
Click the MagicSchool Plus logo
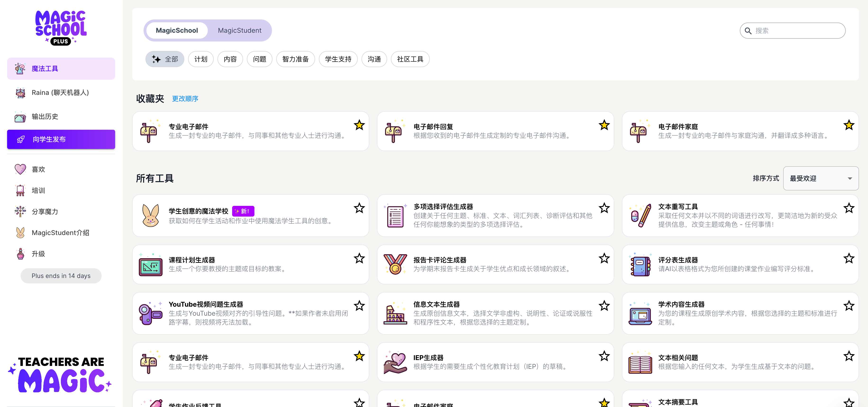coord(61,28)
